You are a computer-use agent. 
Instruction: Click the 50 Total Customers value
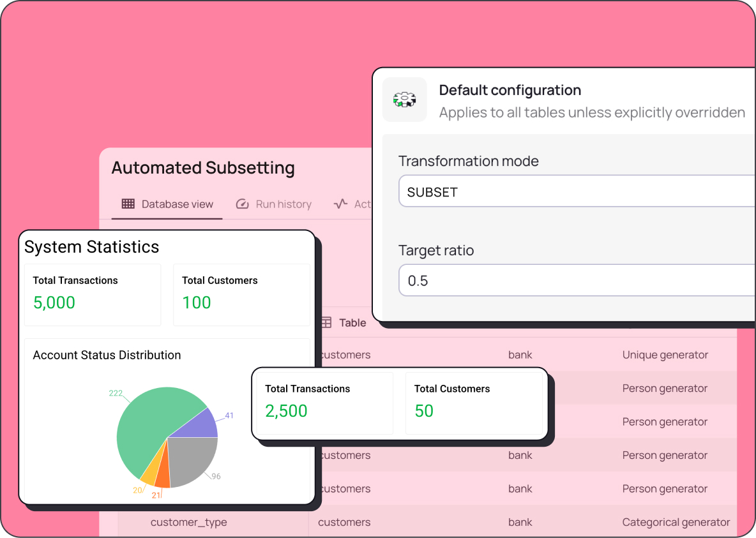(x=424, y=411)
